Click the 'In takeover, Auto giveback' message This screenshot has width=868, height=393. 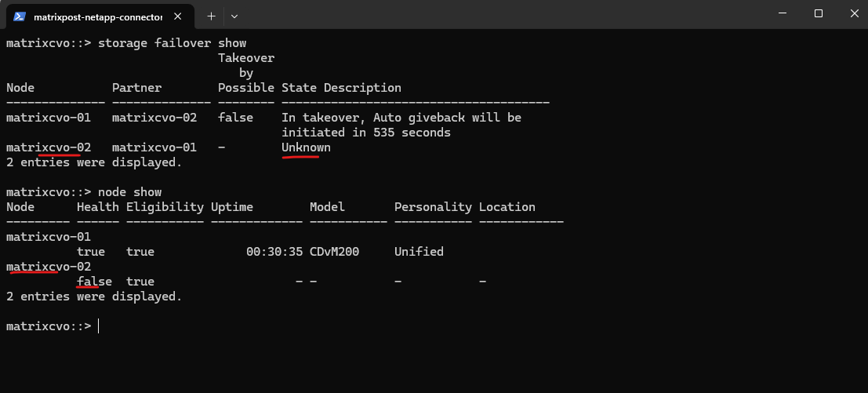pos(401,118)
